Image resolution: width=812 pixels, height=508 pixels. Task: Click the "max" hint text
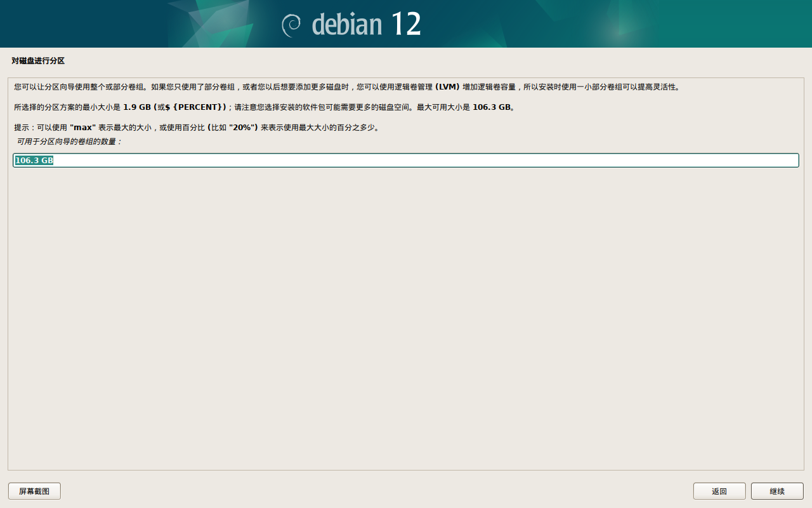click(x=82, y=128)
